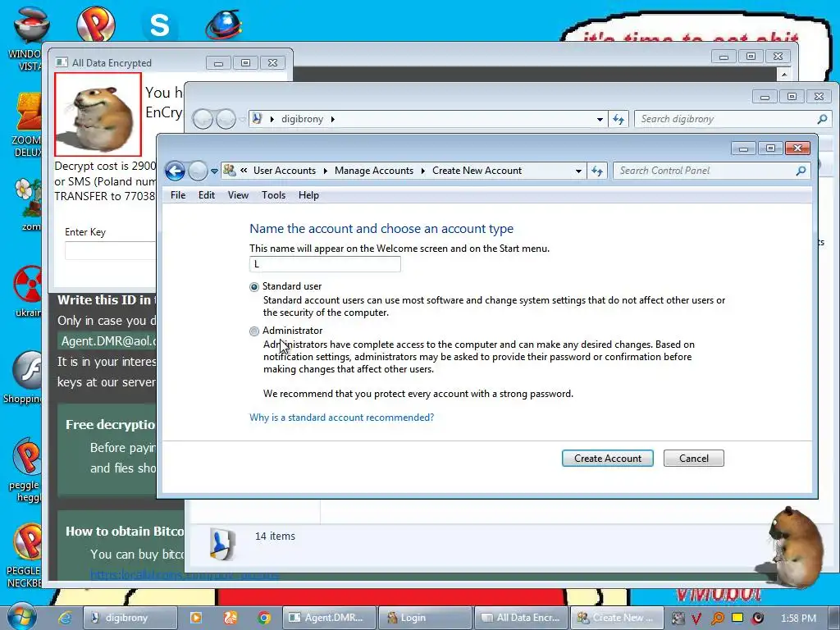Click the User Accounts icon in address bar
This screenshot has height=630, width=840.
pyautogui.click(x=230, y=171)
